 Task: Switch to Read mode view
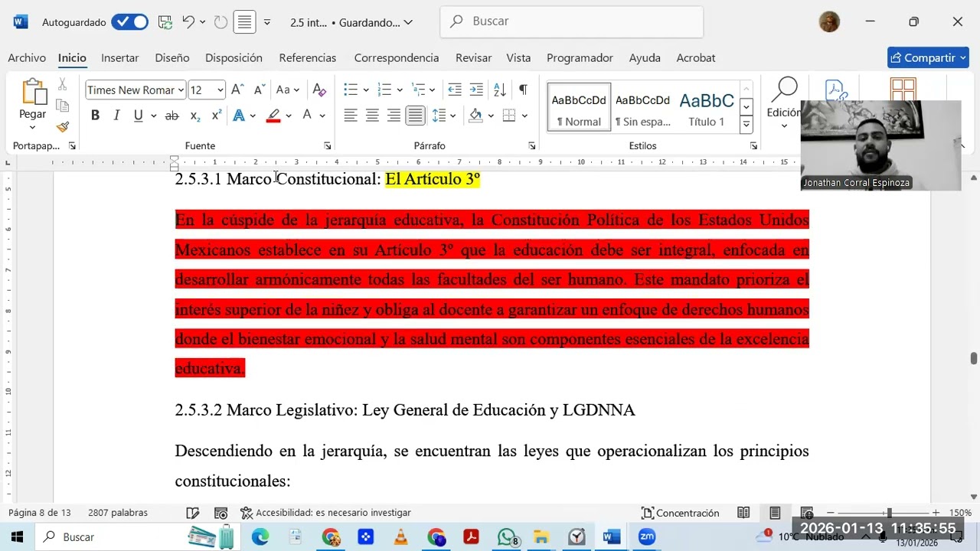[x=743, y=513]
